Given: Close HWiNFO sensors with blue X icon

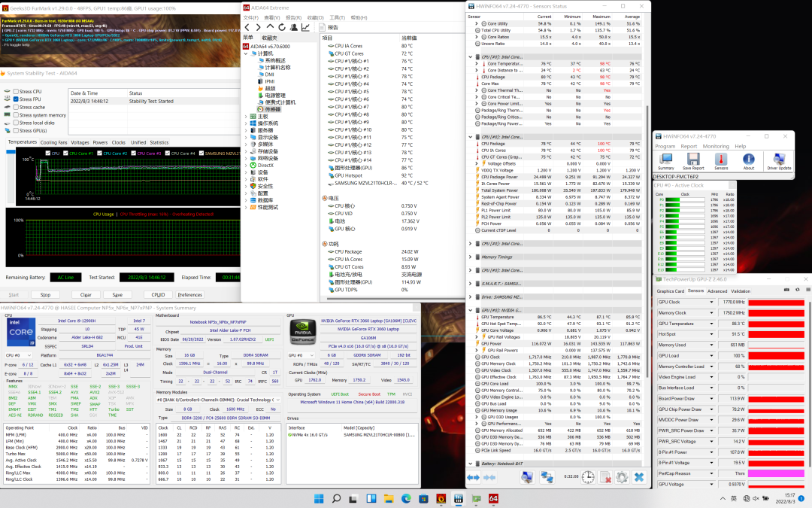Looking at the screenshot, I should tap(639, 477).
